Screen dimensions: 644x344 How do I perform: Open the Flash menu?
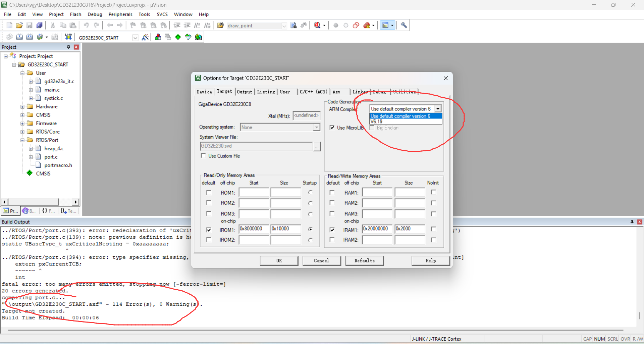[x=75, y=14]
